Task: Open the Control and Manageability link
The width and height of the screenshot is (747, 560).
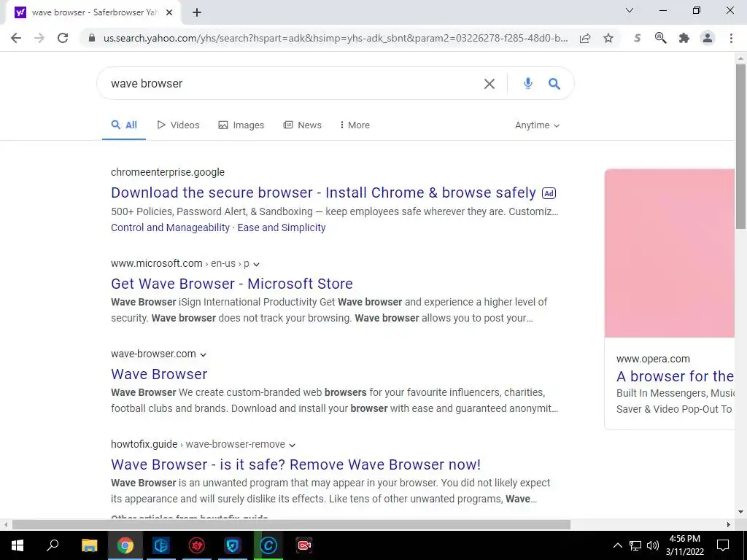Action: click(x=170, y=227)
